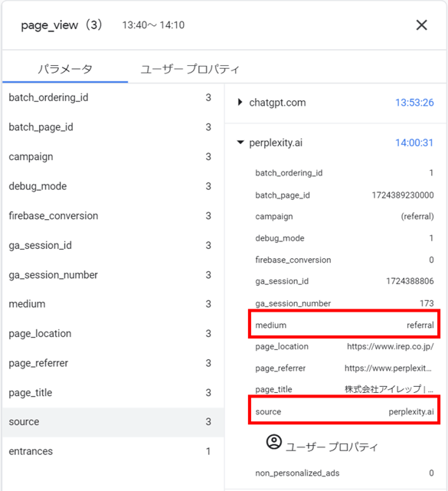Select the entrances parameter row
The height and width of the screenshot is (491, 448).
[x=113, y=451]
